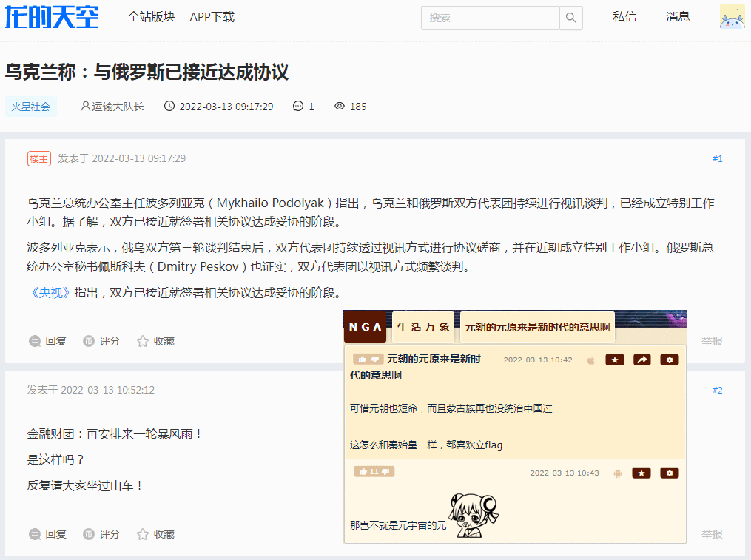Viewport: 751px width, 560px height.
Task: Click the thread title 乌克兰称：与俄罗斯已接近达成协议
Action: point(147,72)
